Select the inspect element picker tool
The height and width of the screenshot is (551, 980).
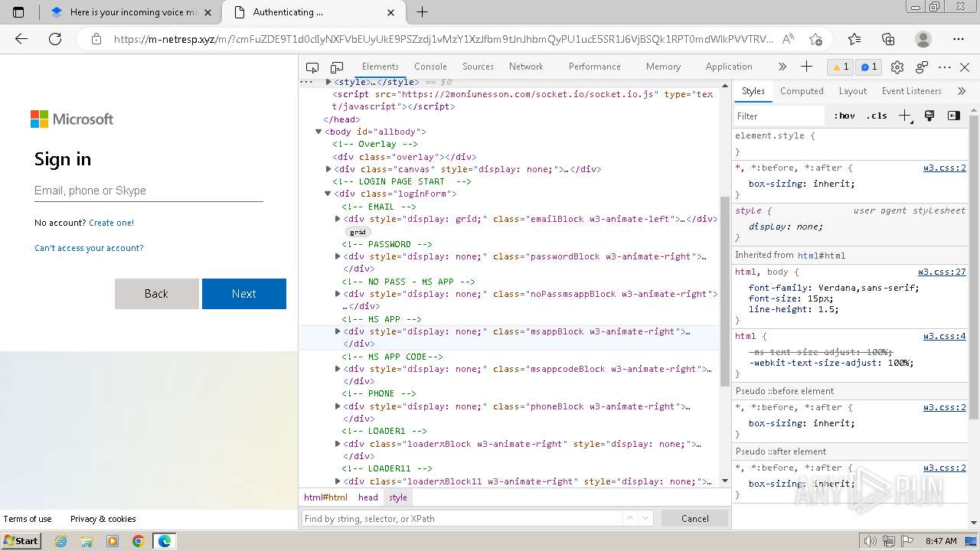(312, 67)
